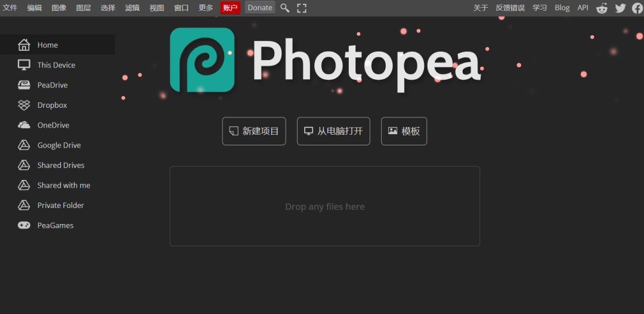Viewport: 644px width, 314px height.
Task: Open the 视图 menu
Action: [x=157, y=8]
